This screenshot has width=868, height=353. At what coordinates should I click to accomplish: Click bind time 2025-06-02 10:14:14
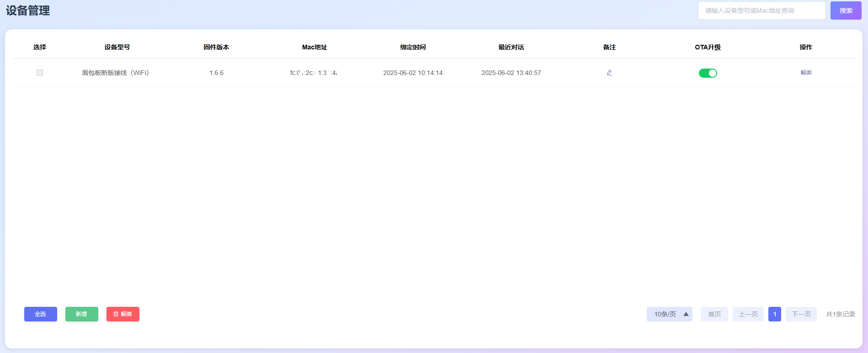pyautogui.click(x=413, y=73)
